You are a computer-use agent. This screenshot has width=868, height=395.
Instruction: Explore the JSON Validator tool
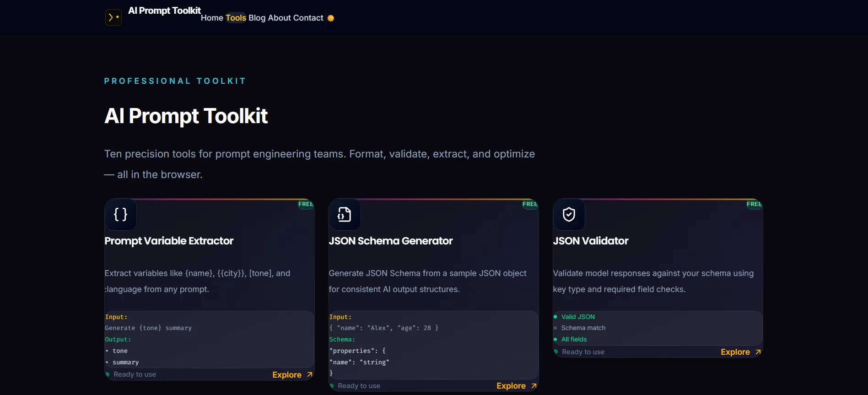(741, 352)
